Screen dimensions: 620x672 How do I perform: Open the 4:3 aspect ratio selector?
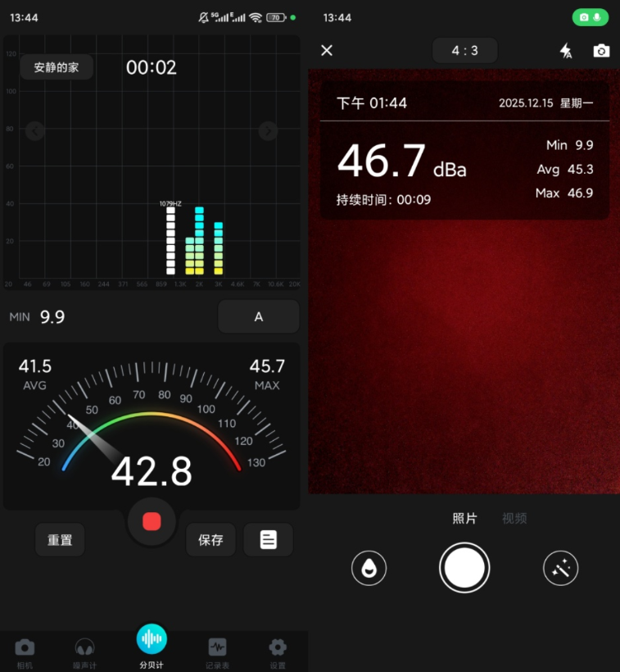464,51
